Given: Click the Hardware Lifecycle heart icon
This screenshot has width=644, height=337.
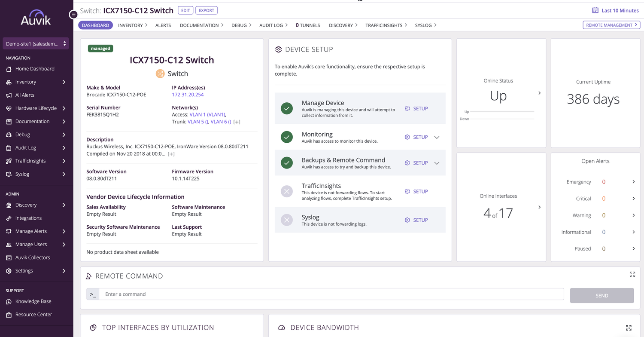Looking at the screenshot, I should coord(9,108).
